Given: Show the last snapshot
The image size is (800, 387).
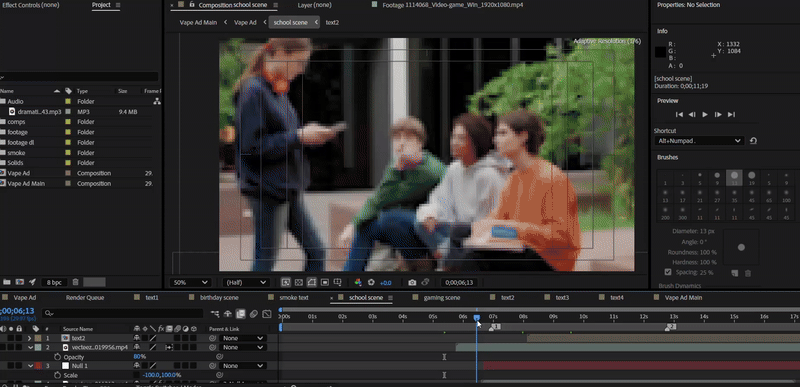Looking at the screenshot, I should tap(425, 282).
